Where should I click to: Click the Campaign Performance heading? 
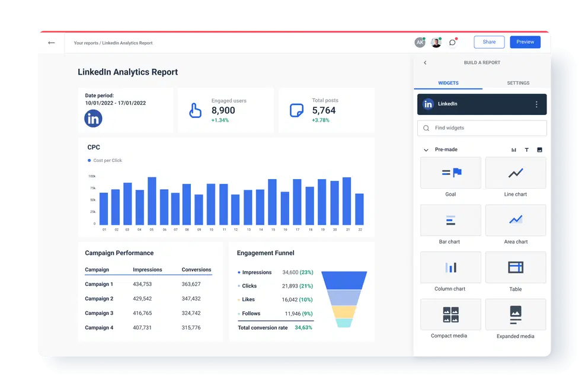[119, 253]
